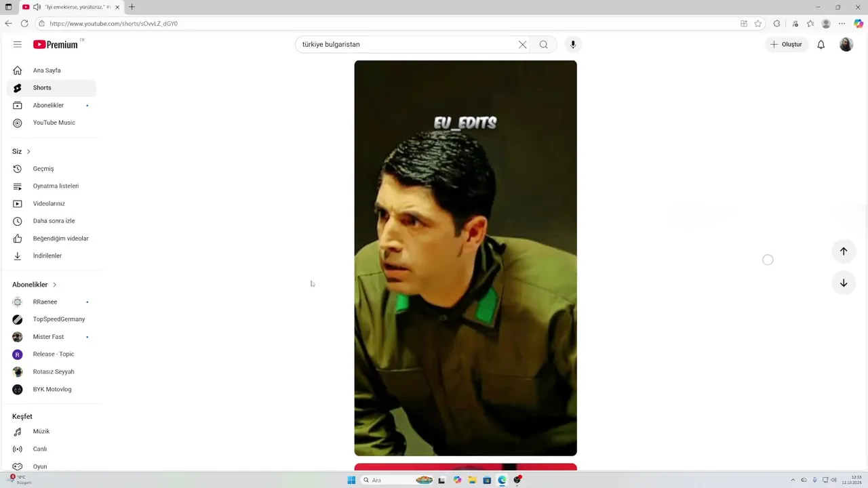Click taskbar Ara search box
The height and width of the screenshot is (488, 868).
point(396,481)
